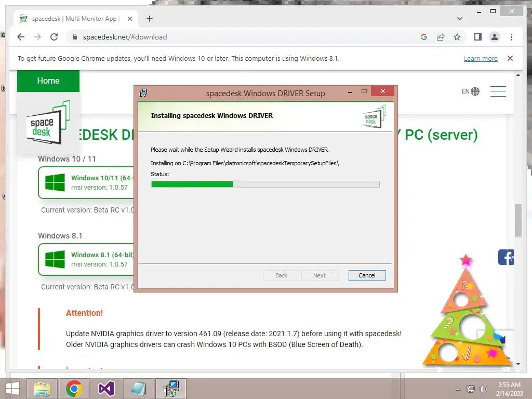
Task: Open Chrome three-dot menu
Action: tap(511, 37)
